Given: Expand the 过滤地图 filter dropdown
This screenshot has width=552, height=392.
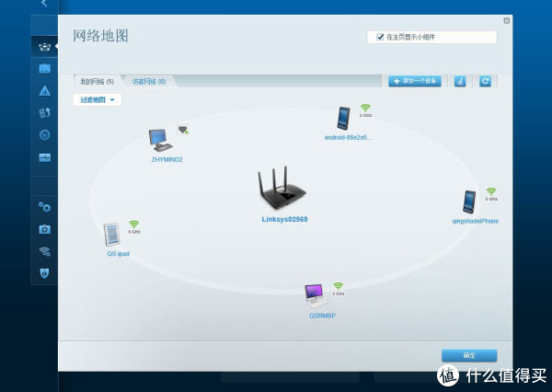Looking at the screenshot, I should [x=98, y=100].
